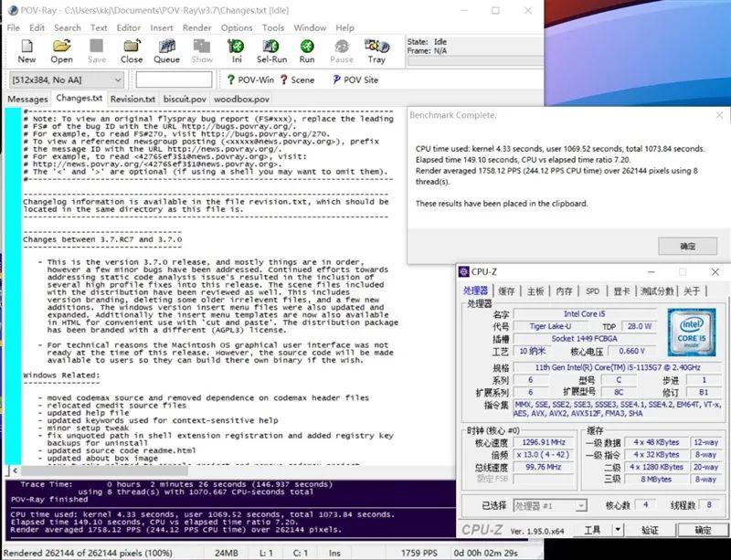Open the Help menu
731x560 pixels.
tap(345, 28)
